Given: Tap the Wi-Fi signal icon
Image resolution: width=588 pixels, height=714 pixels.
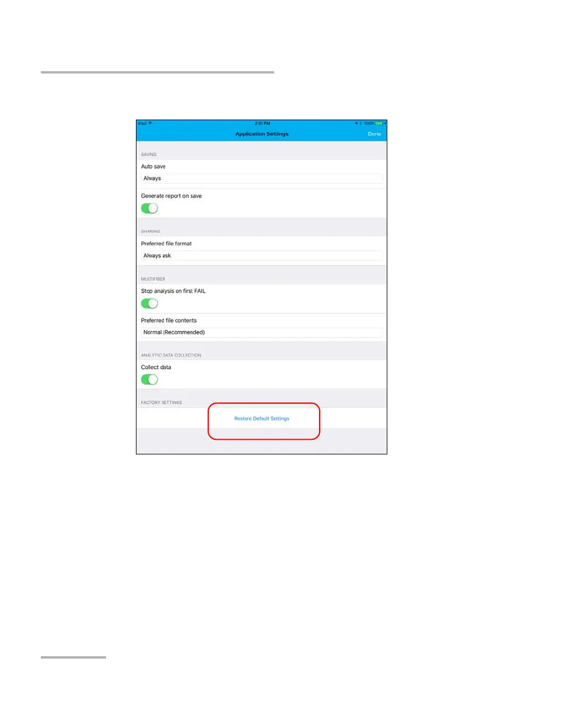Looking at the screenshot, I should [150, 124].
